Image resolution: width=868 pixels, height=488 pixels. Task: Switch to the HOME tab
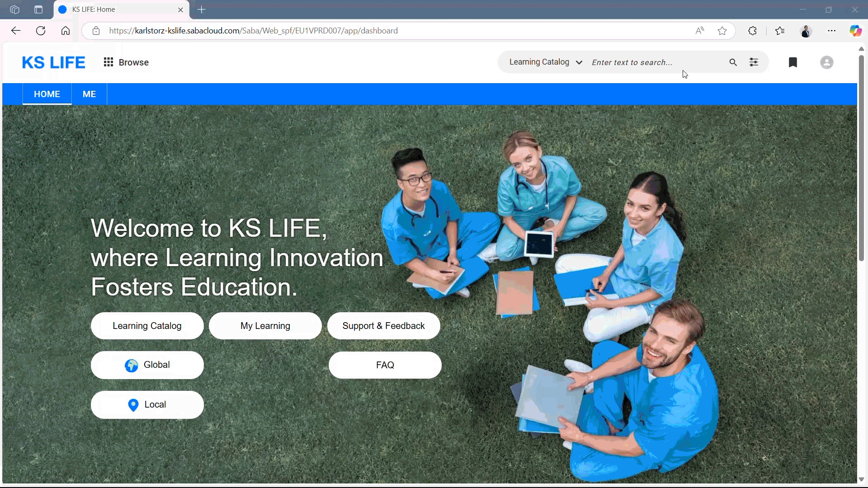pos(47,94)
